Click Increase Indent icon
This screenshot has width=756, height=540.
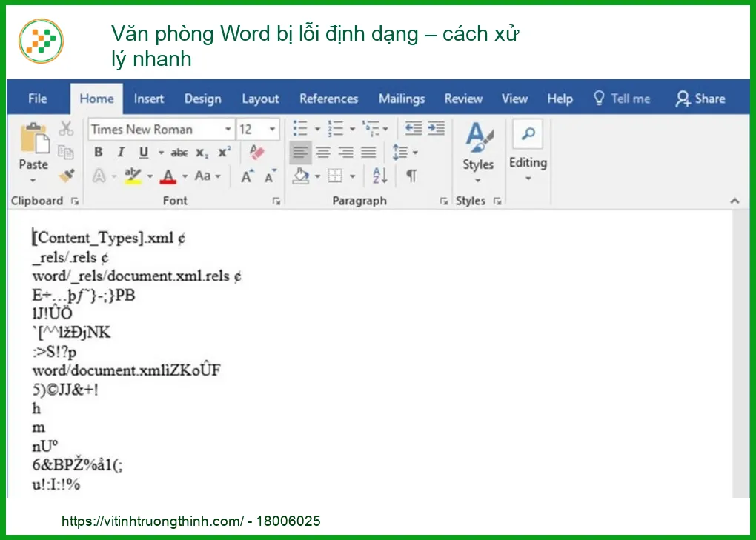tap(436, 128)
